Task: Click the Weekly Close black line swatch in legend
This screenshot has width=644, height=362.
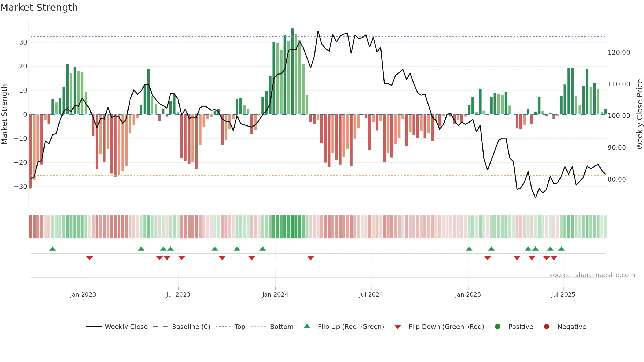Action: point(94,327)
